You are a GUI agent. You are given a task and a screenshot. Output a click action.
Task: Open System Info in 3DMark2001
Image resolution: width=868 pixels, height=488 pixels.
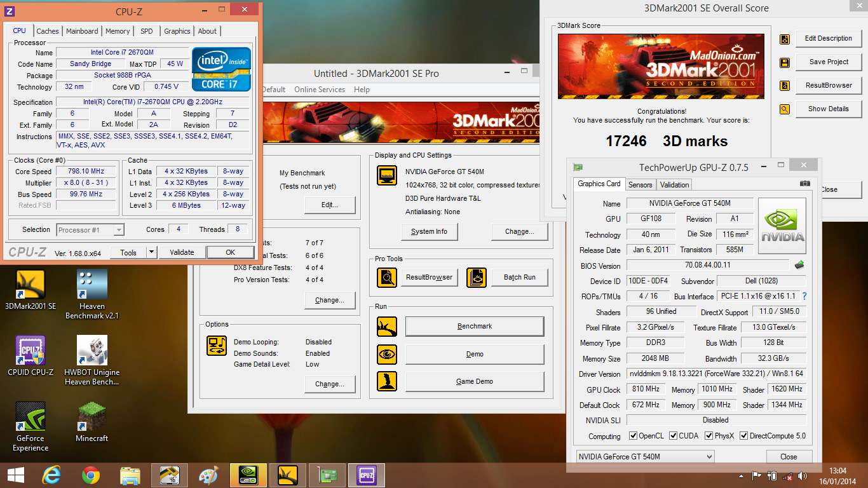coord(429,231)
